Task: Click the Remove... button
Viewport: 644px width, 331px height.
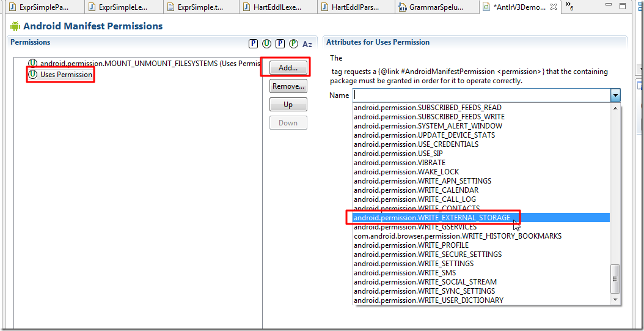Action: point(288,86)
